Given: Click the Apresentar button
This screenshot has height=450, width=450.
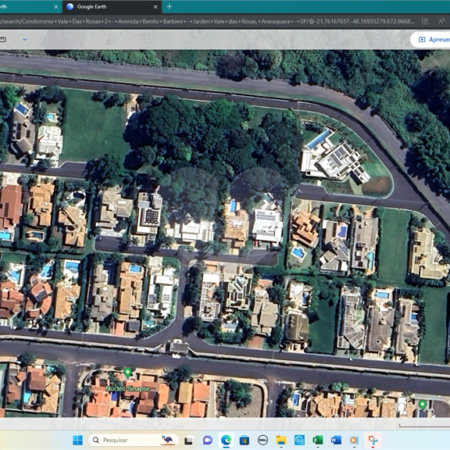Looking at the screenshot, I should [x=432, y=40].
